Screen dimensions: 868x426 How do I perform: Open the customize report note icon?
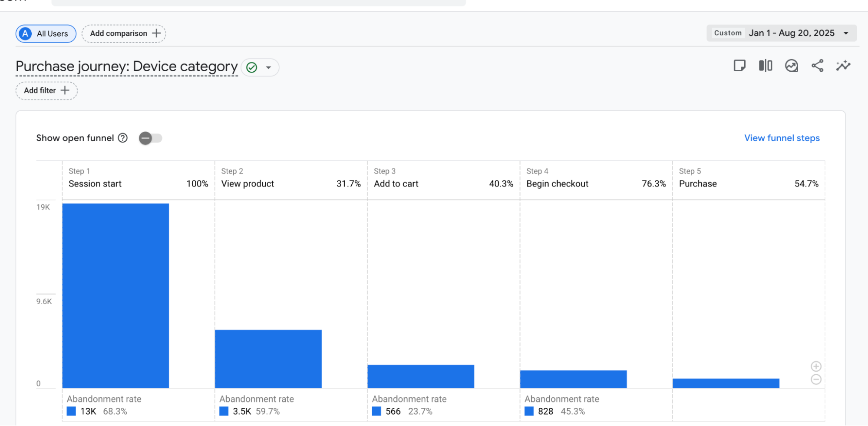(x=739, y=66)
